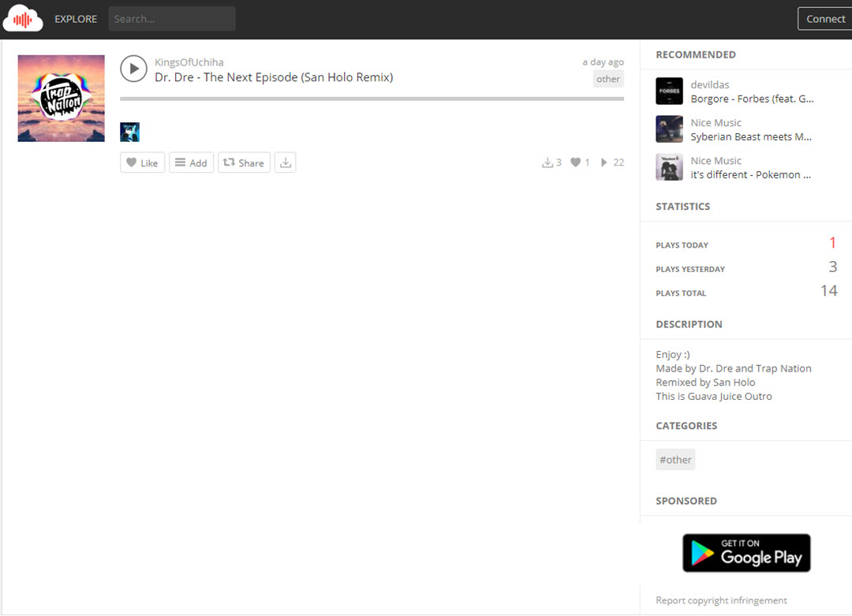
Task: Add track to playlist via Add button
Action: click(x=191, y=162)
